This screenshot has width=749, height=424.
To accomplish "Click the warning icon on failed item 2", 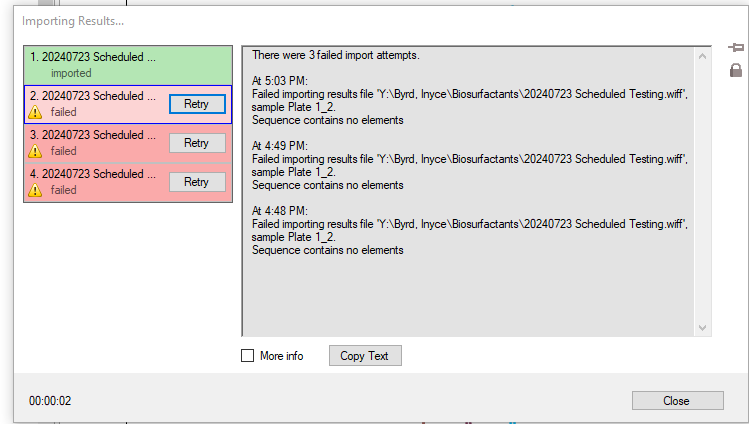I will (35, 112).
